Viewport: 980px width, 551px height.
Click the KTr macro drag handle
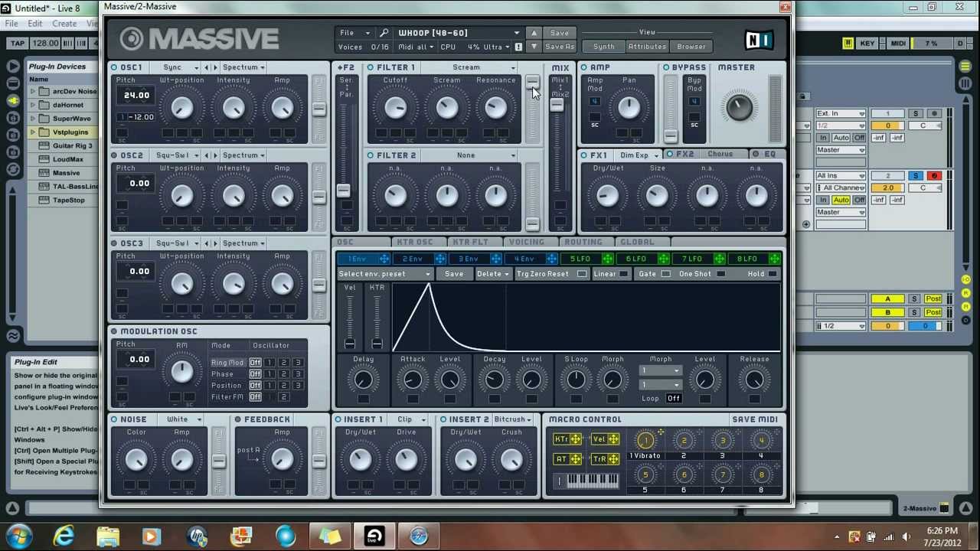(576, 439)
